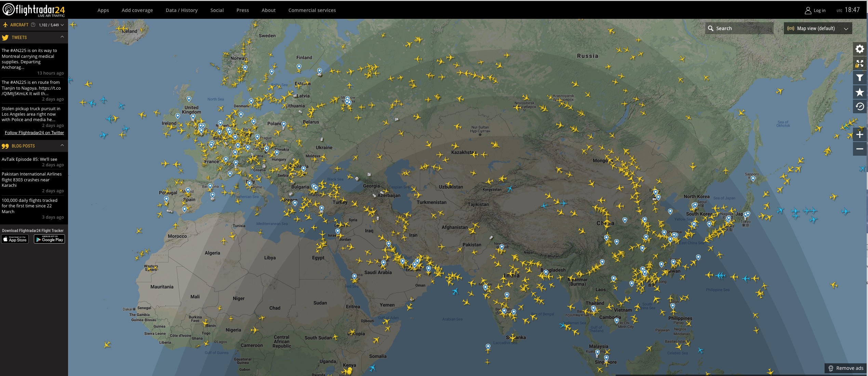This screenshot has width=868, height=376.
Task: Follow Flightradar24 on Twitter link
Action: pyautogui.click(x=34, y=133)
